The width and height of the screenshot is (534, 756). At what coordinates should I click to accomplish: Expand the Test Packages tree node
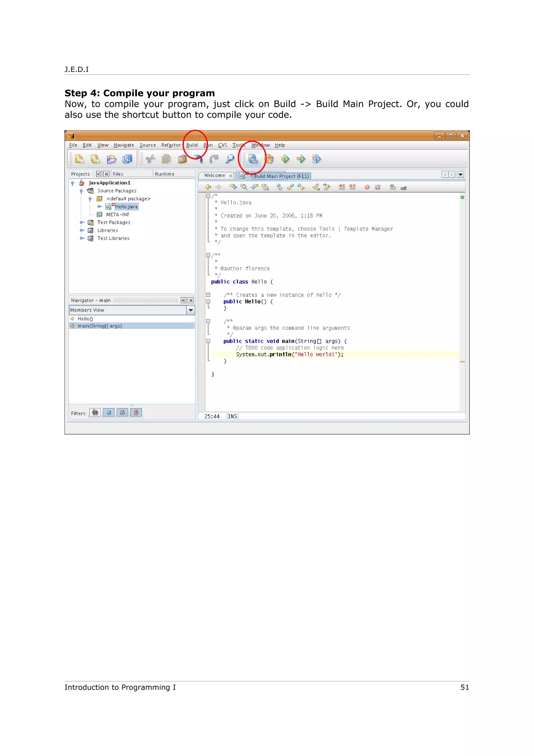click(82, 223)
